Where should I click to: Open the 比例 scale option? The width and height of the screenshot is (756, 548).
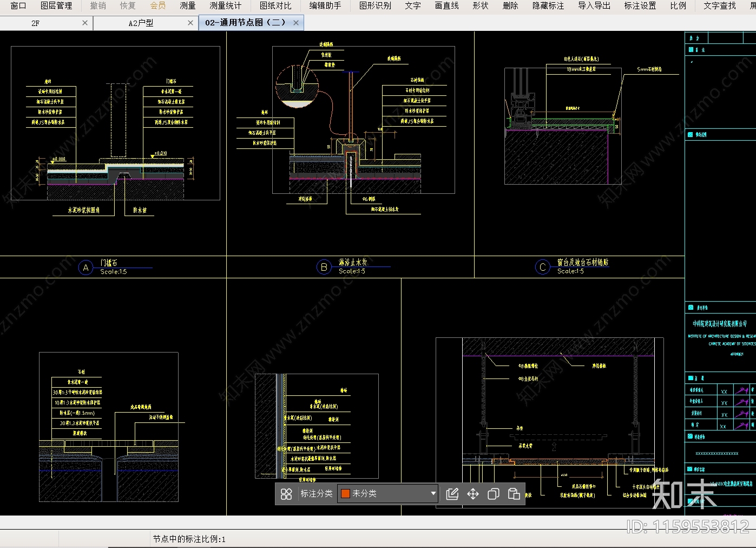pos(678,5)
